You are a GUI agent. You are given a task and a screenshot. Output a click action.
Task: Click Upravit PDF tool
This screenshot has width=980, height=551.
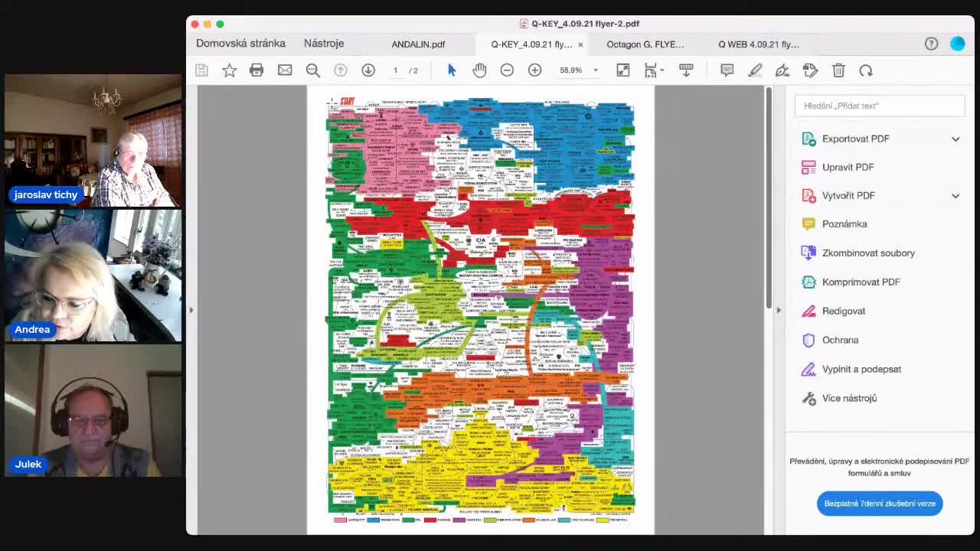point(848,167)
